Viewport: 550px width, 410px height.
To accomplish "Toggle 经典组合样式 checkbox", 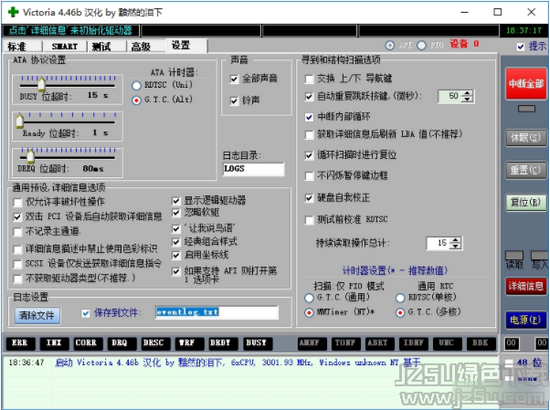I will pyautogui.click(x=176, y=242).
